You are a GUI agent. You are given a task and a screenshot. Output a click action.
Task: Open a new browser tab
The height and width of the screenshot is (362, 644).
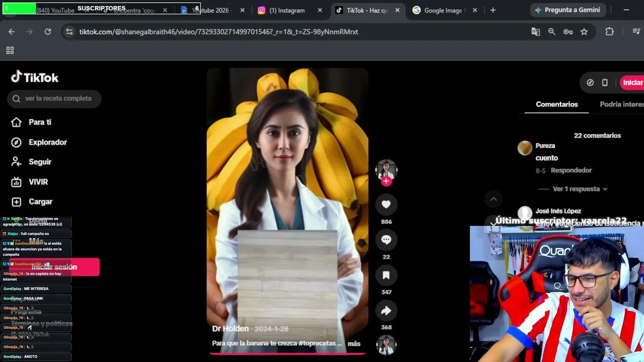pyautogui.click(x=493, y=10)
